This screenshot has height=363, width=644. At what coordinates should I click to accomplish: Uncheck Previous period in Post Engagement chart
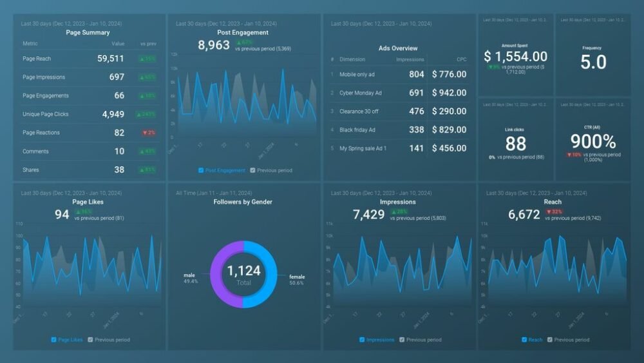click(x=252, y=170)
